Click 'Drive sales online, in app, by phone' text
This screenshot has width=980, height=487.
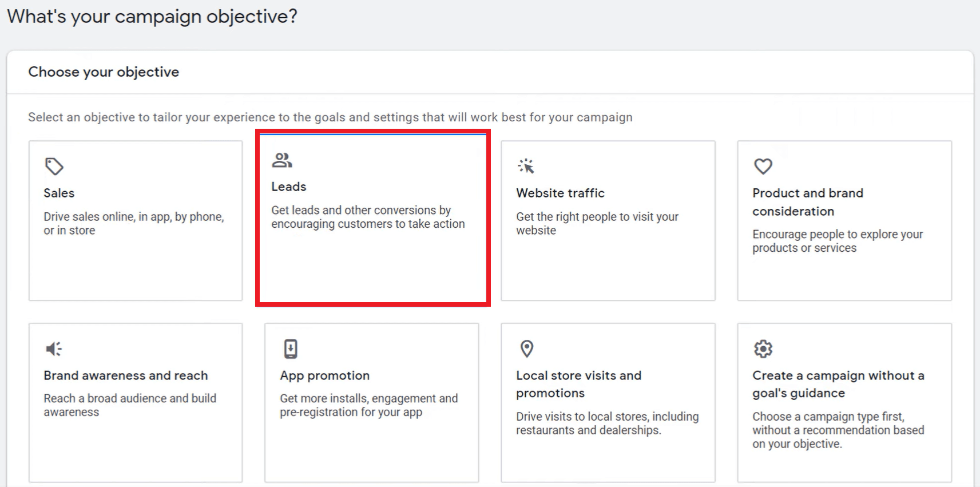point(134,223)
